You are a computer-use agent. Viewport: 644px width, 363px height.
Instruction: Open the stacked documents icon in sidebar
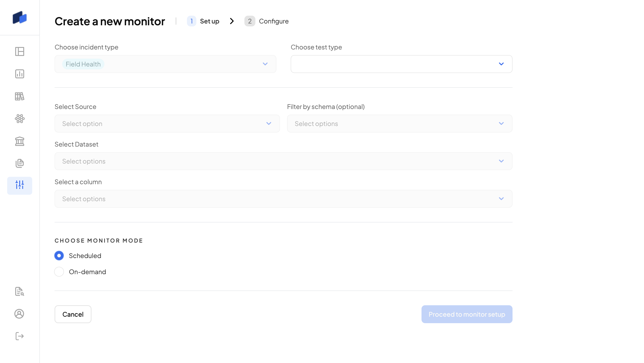pos(19,163)
